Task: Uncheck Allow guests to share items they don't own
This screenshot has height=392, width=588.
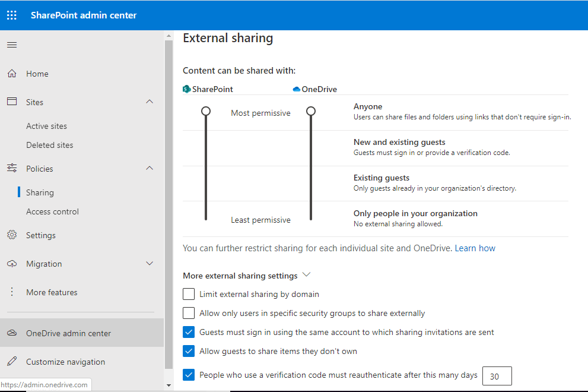Action: pyautogui.click(x=189, y=351)
